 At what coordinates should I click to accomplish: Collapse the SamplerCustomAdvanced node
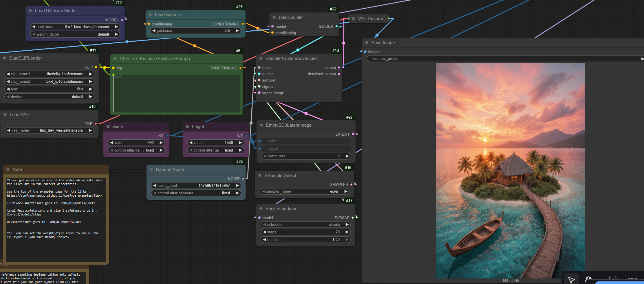pyautogui.click(x=261, y=58)
